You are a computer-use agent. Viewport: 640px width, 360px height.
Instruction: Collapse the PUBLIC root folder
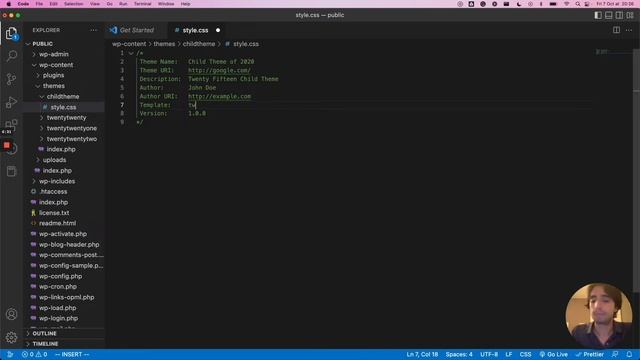click(x=42, y=44)
